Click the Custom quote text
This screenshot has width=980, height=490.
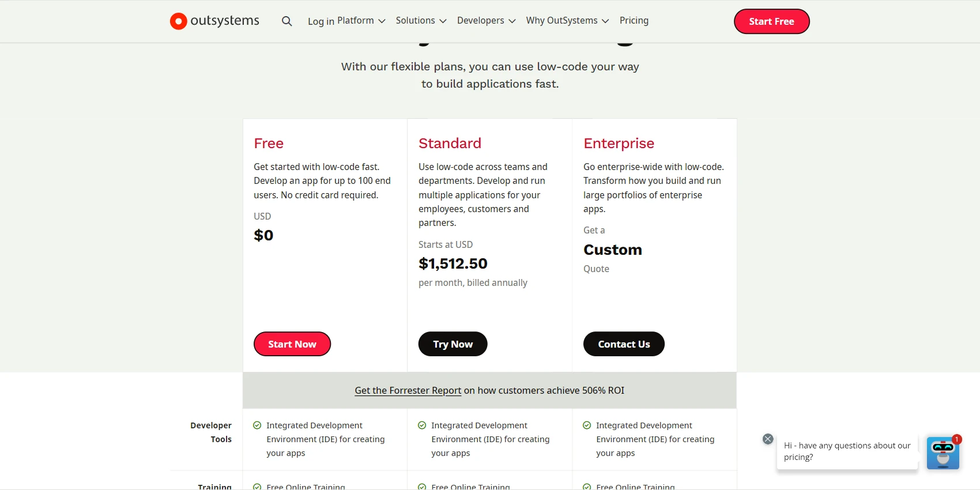[x=613, y=250]
